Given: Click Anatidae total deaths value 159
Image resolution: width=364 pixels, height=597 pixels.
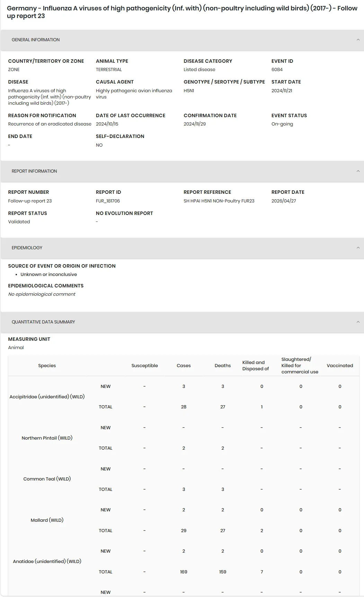Looking at the screenshot, I should pyautogui.click(x=223, y=572).
